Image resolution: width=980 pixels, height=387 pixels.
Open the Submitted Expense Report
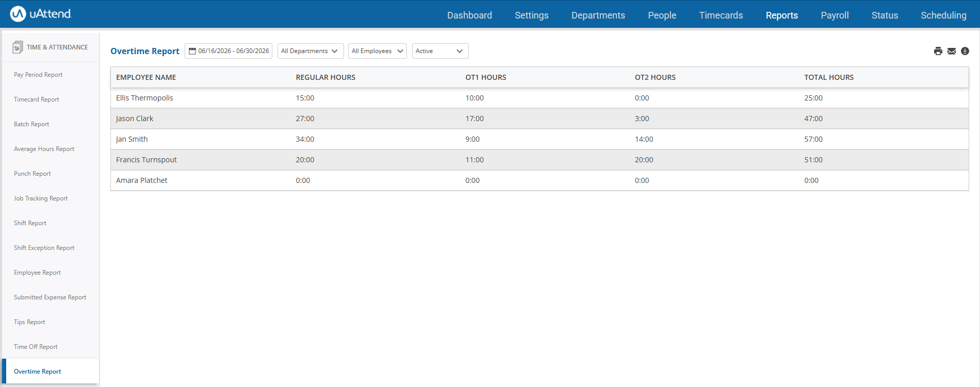click(50, 297)
